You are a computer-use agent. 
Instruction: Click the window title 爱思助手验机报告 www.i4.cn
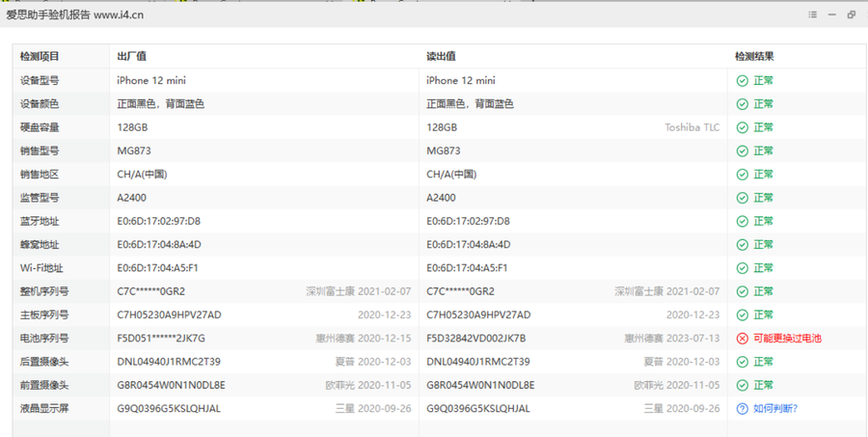(x=74, y=15)
